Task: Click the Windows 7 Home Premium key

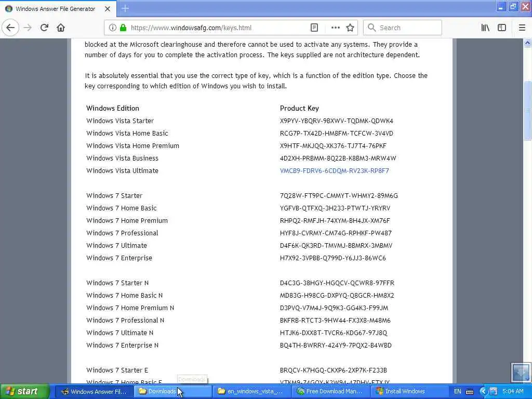Action: pos(335,221)
